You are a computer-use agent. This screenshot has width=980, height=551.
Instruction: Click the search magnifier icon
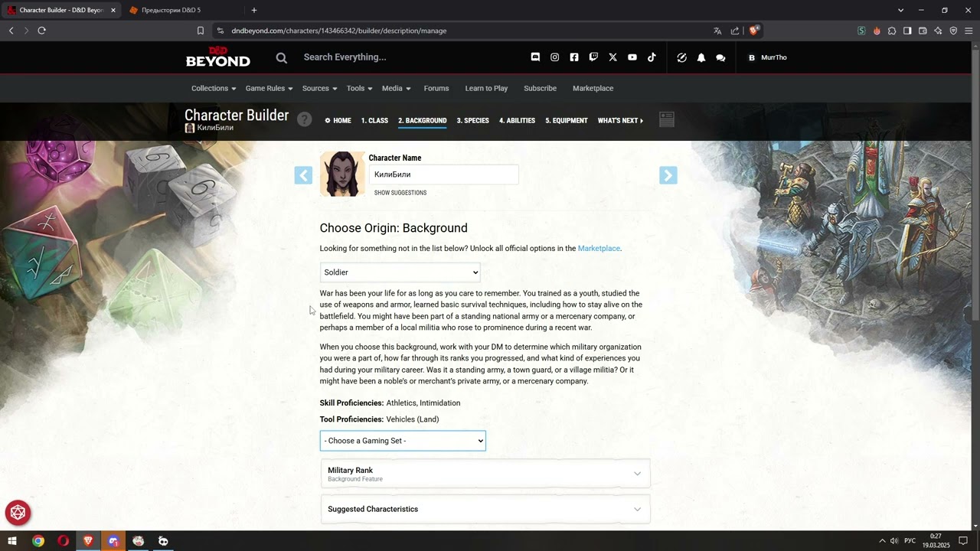click(x=282, y=57)
